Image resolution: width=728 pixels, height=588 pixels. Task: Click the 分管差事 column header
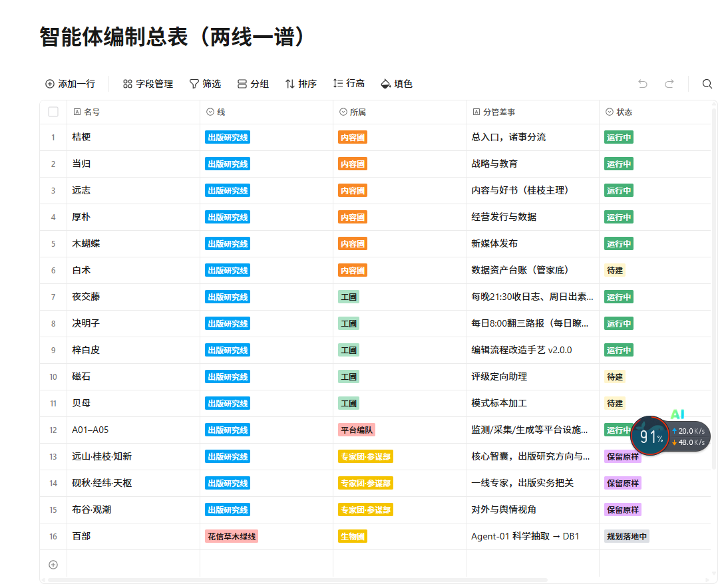click(x=532, y=112)
